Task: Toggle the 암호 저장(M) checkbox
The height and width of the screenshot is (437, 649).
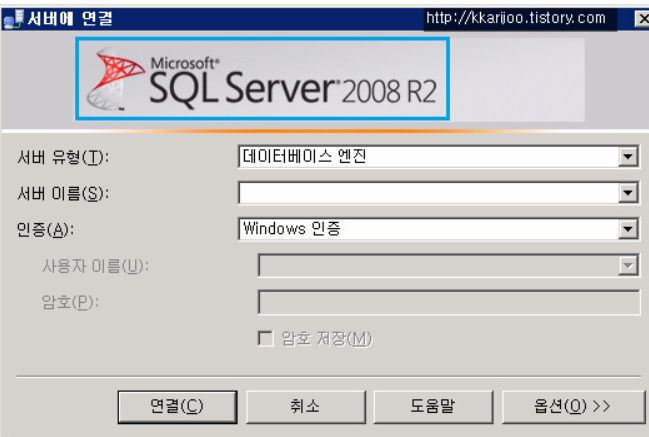Action: tap(265, 338)
